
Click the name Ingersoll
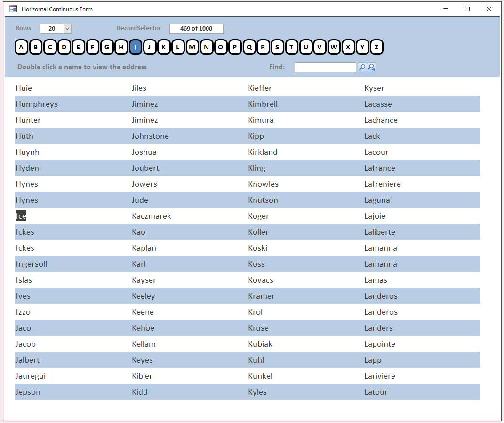tap(31, 264)
